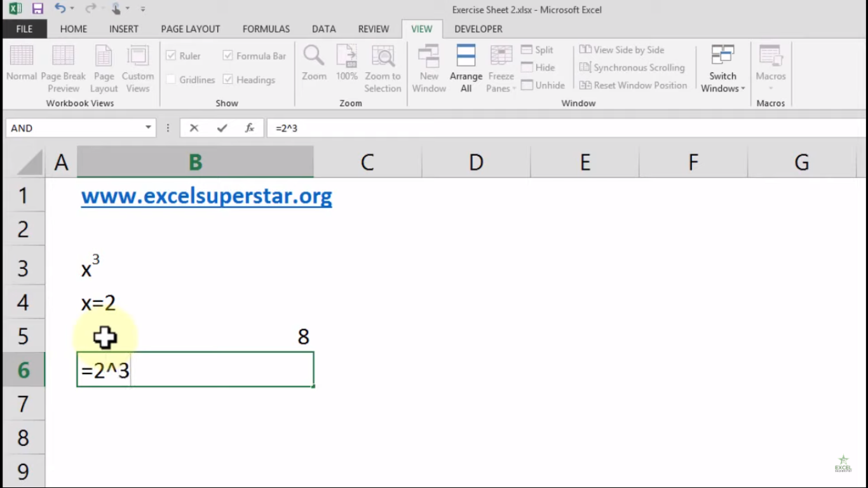868x488 pixels.
Task: Open the Macros dropdown
Action: point(771,69)
